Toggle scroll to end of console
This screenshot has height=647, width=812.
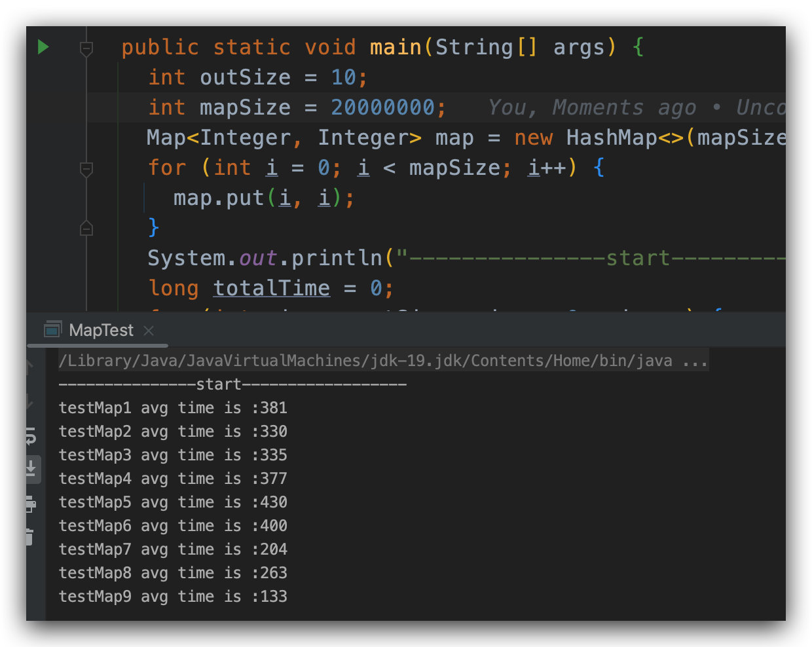coord(30,469)
